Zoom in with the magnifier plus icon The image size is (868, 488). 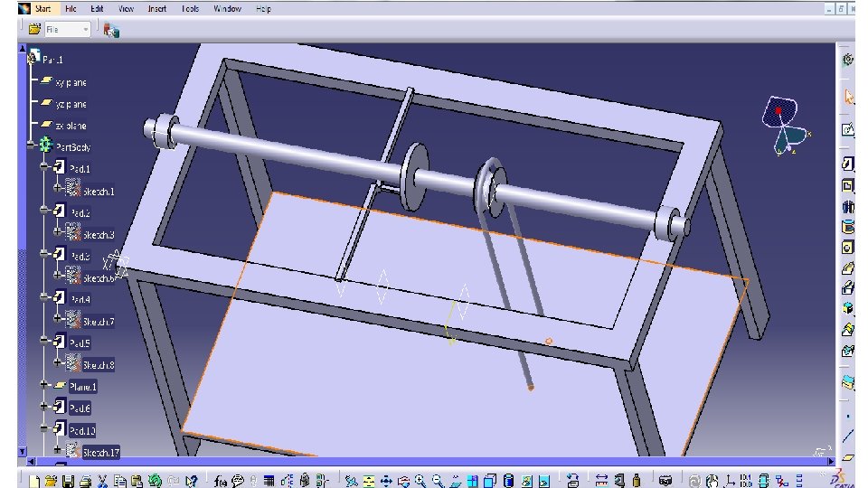click(x=420, y=481)
